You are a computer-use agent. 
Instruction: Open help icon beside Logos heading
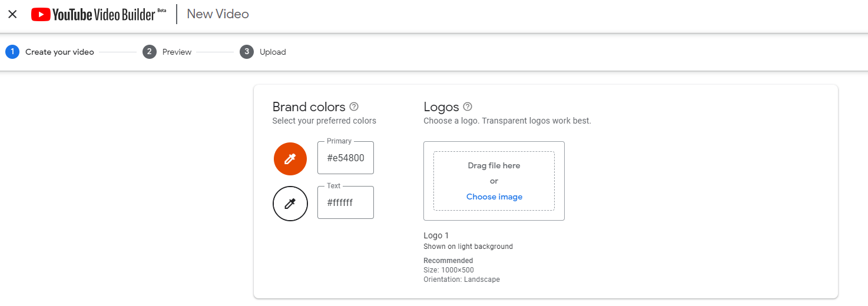468,107
